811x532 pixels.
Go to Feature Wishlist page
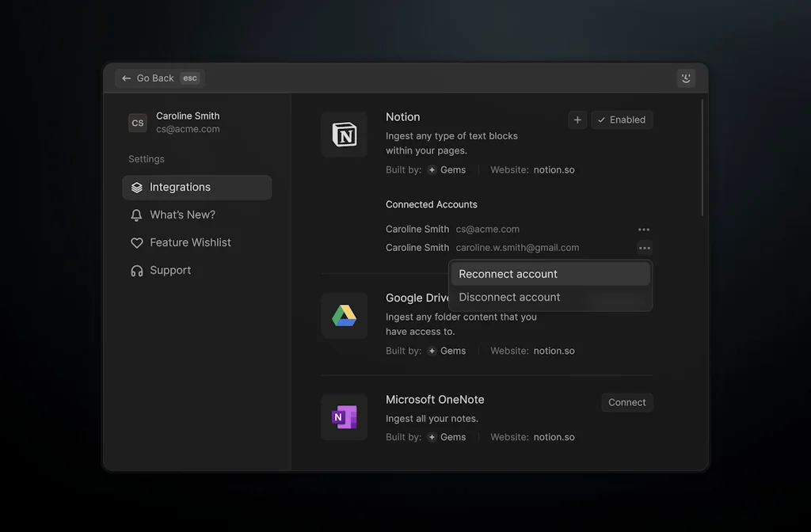pyautogui.click(x=190, y=243)
